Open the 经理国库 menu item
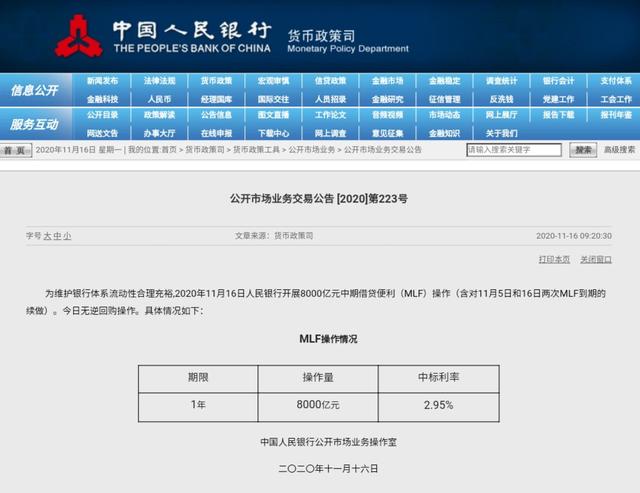The height and width of the screenshot is (493, 640). 216,99
